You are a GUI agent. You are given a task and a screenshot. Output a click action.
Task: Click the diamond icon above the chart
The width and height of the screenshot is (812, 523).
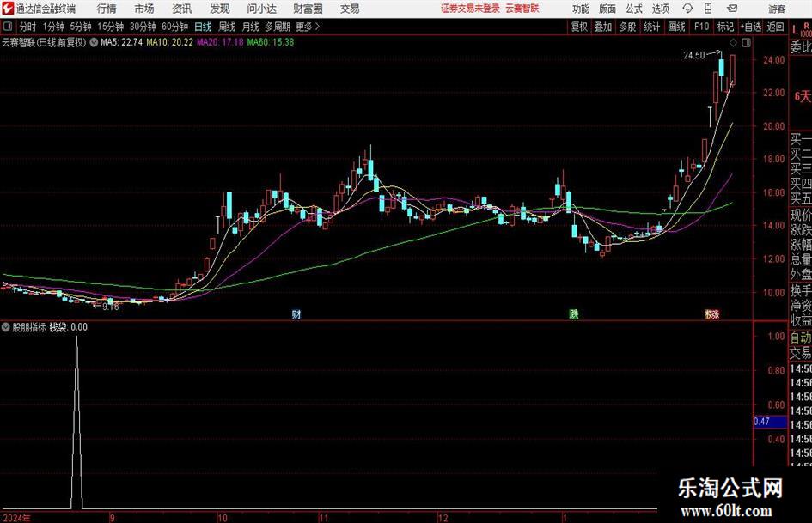click(733, 42)
